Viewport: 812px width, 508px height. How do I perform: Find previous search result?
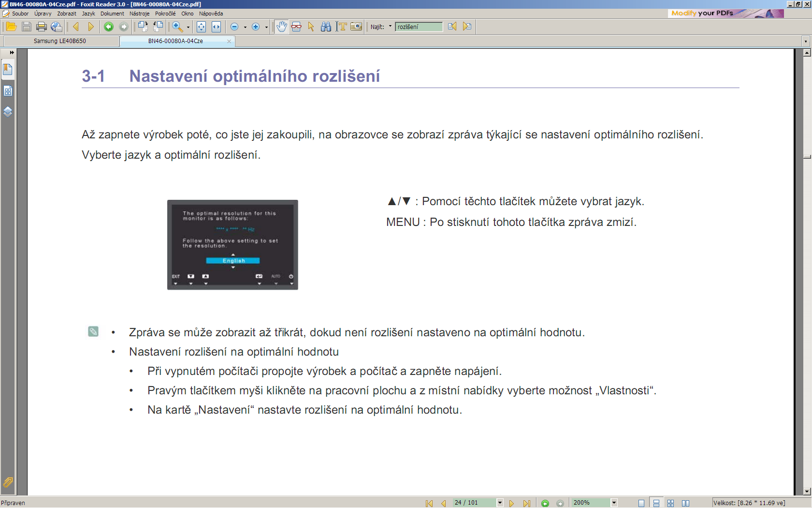coord(452,27)
